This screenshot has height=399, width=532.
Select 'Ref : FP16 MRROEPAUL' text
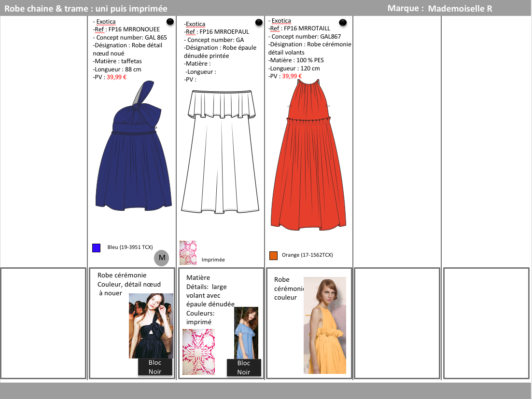(216, 32)
